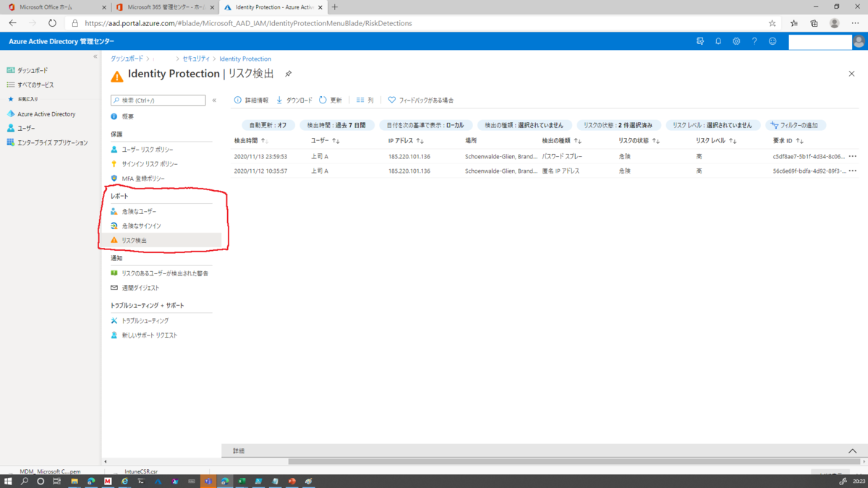This screenshot has width=868, height=488.
Task: Open a new browser tab with plus
Action: click(x=334, y=7)
